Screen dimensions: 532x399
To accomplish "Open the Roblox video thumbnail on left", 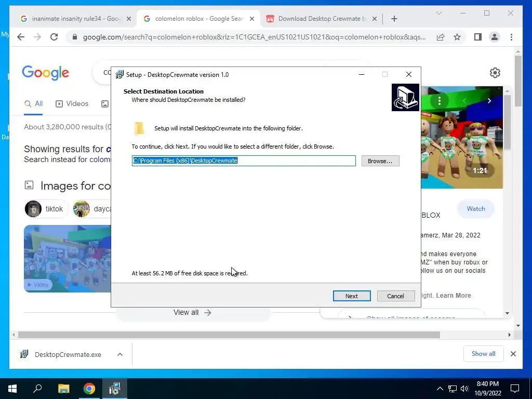I will point(67,259).
